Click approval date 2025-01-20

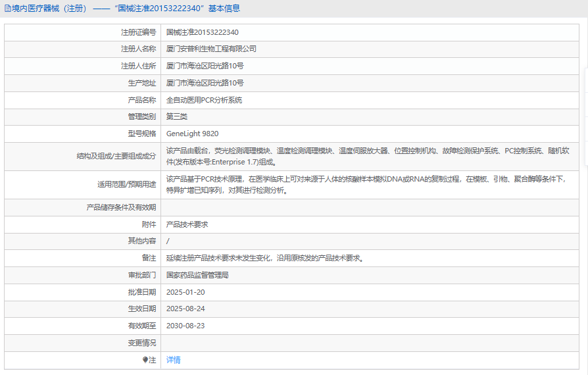185,292
